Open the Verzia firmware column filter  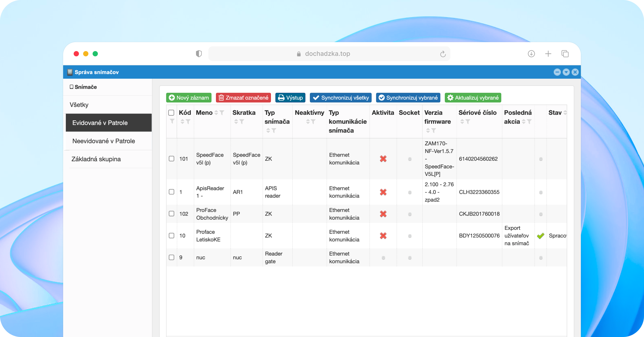pyautogui.click(x=434, y=131)
